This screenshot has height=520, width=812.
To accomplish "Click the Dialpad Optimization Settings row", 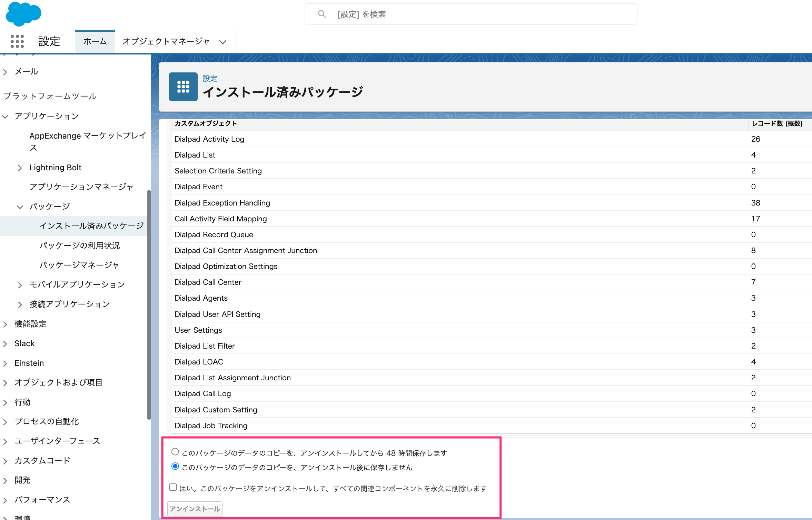I will 491,266.
